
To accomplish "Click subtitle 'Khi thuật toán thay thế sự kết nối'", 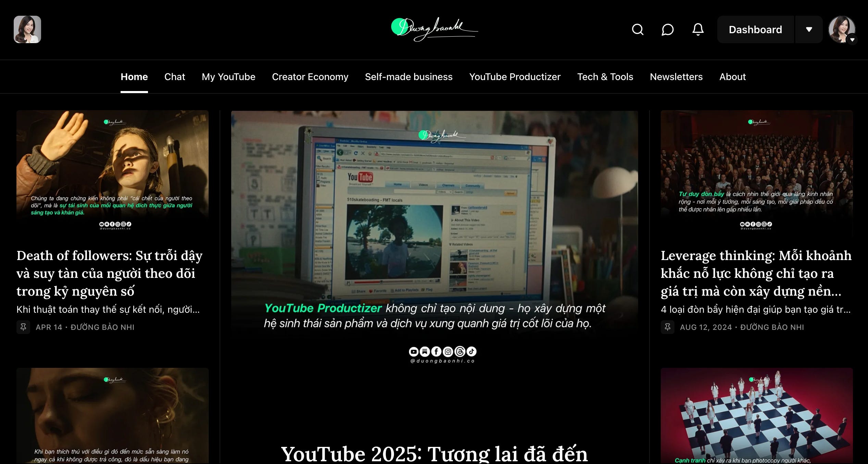I will 108,309.
